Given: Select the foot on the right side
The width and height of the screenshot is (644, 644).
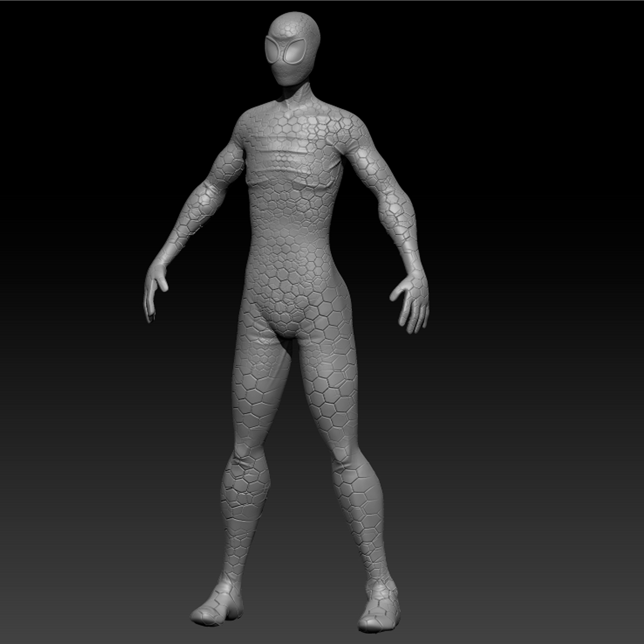Looking at the screenshot, I should click(x=380, y=613).
